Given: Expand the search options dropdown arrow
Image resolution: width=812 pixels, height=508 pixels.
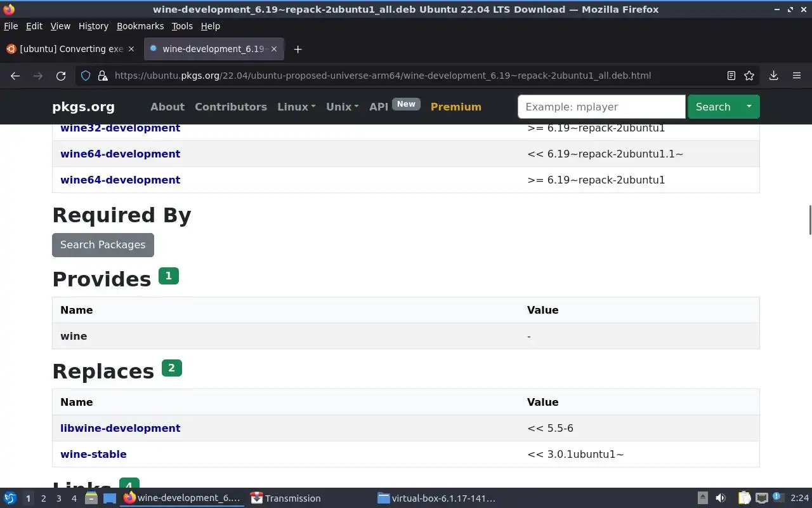Looking at the screenshot, I should click(x=749, y=107).
